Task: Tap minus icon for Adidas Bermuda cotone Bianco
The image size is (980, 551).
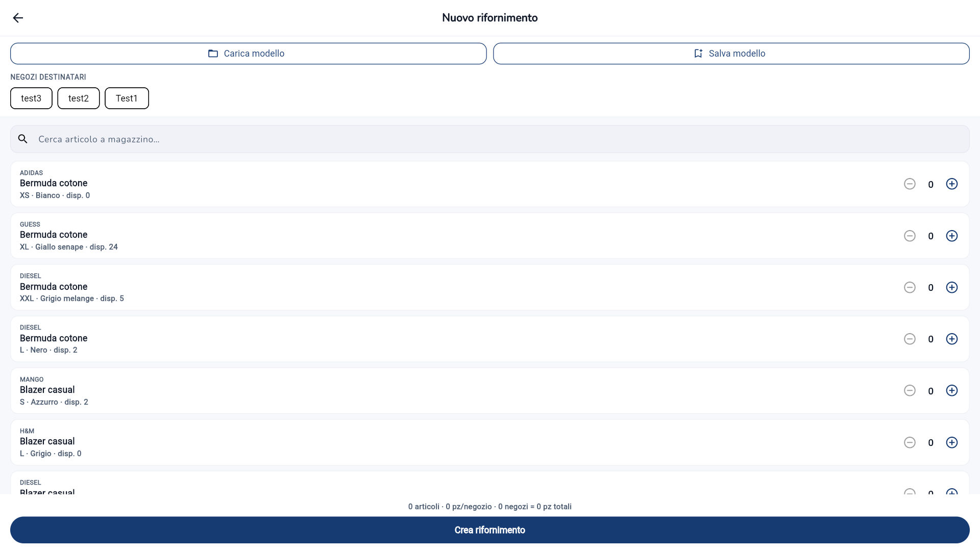Action: 910,184
